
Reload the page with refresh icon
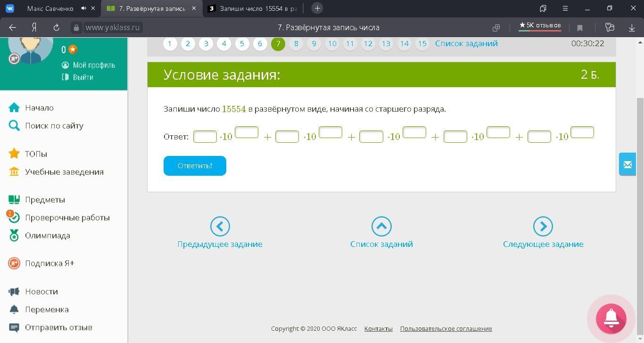[56, 28]
